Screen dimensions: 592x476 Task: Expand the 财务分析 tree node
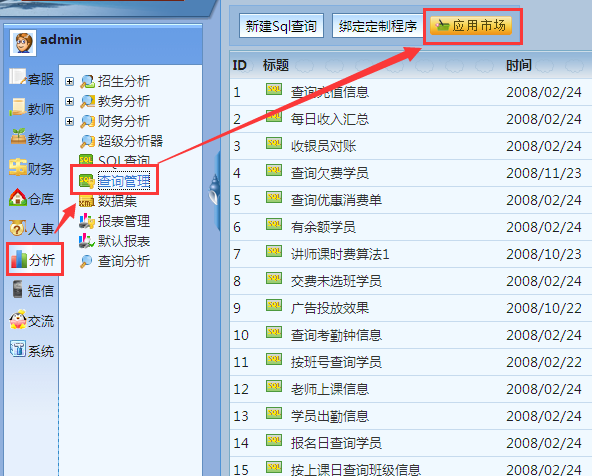pos(69,121)
